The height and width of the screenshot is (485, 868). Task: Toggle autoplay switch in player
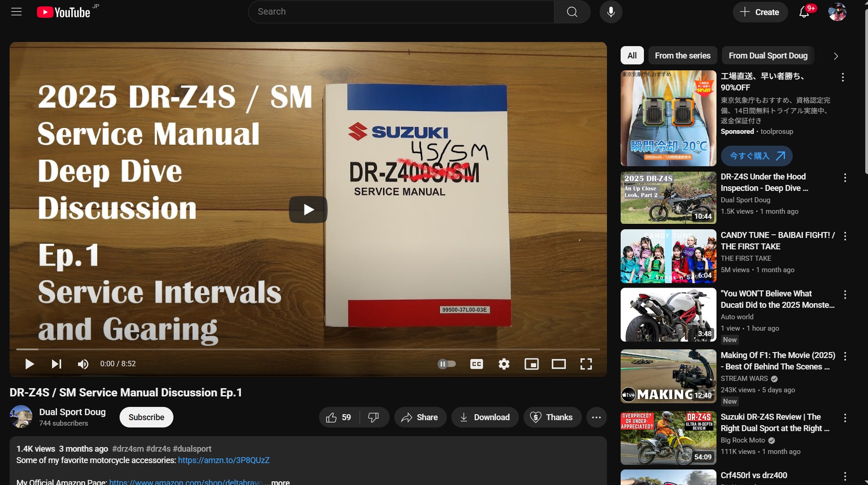(x=446, y=364)
